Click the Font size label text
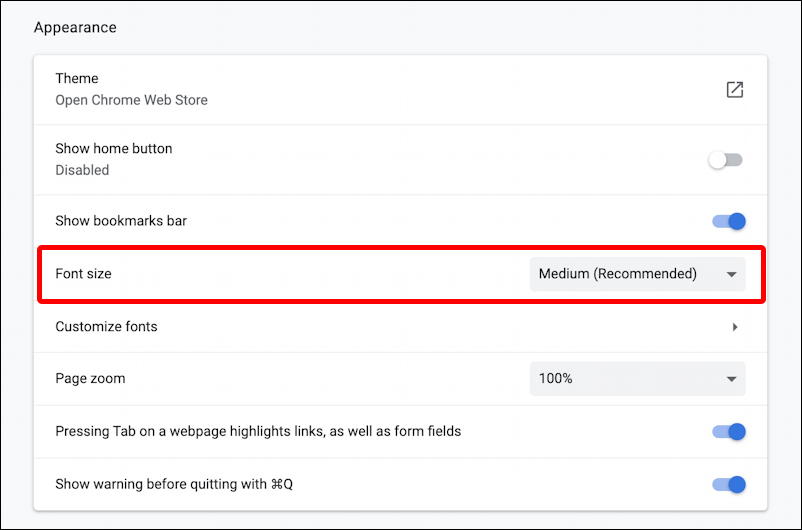The width and height of the screenshot is (802, 530). [83, 274]
